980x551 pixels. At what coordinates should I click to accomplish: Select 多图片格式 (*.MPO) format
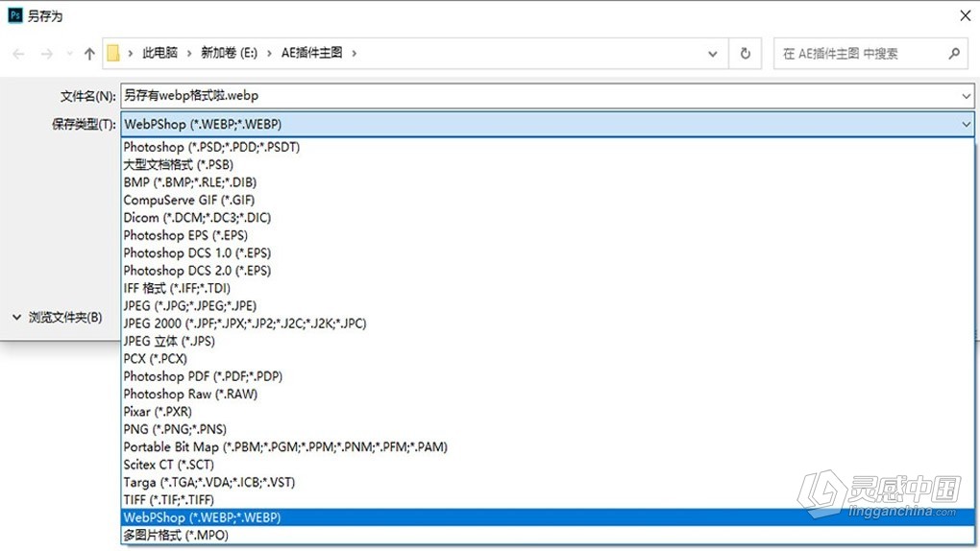[x=547, y=536]
